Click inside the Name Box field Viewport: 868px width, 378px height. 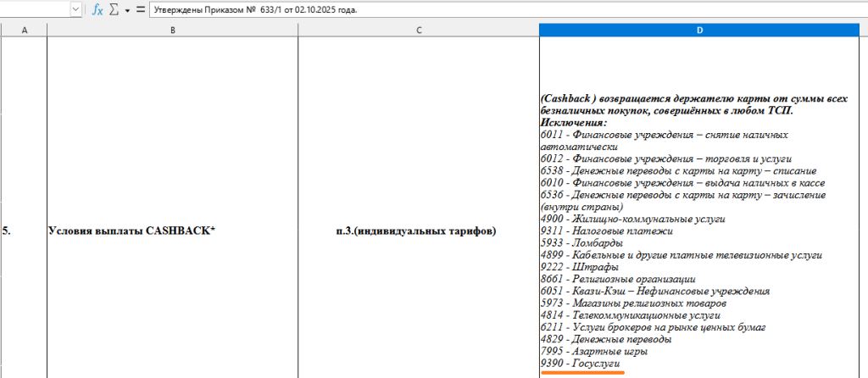click(34, 9)
